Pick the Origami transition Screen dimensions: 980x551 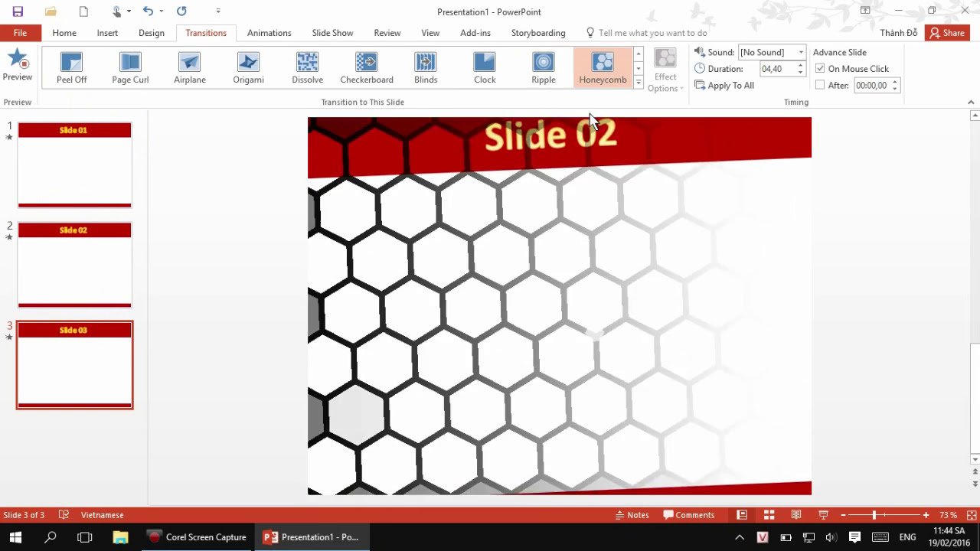248,67
